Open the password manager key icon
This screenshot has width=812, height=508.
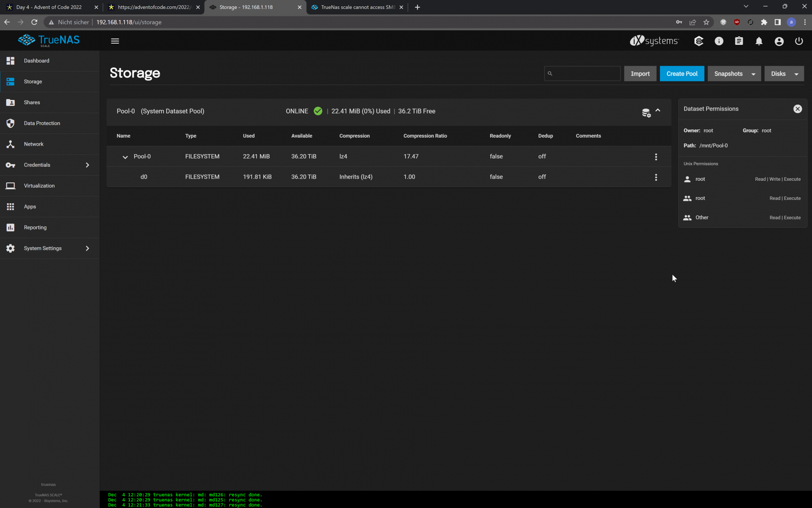[679, 22]
